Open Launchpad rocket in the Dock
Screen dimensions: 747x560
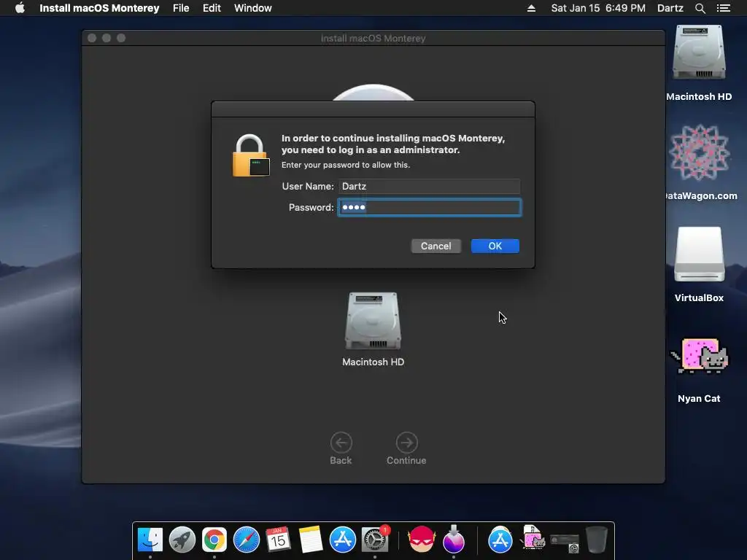(182, 540)
